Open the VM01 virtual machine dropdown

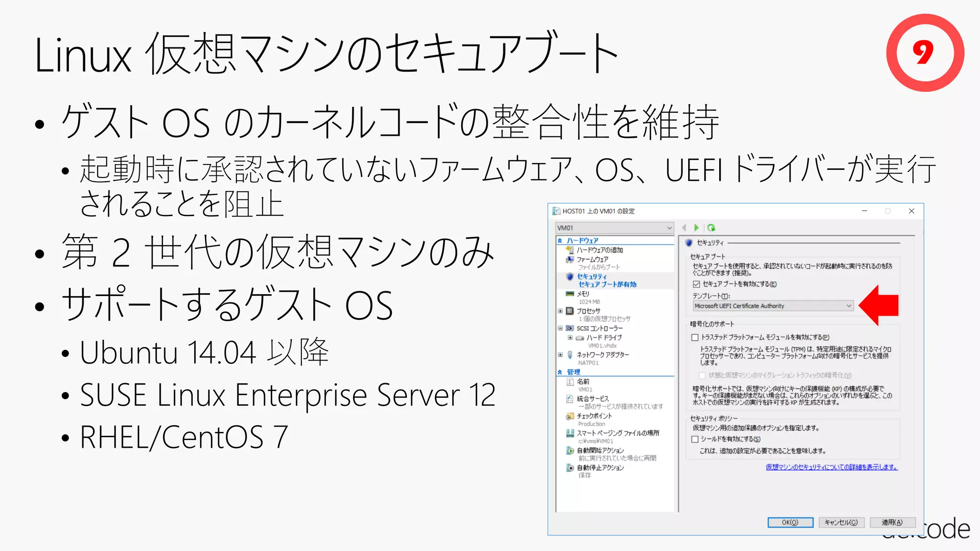(615, 228)
